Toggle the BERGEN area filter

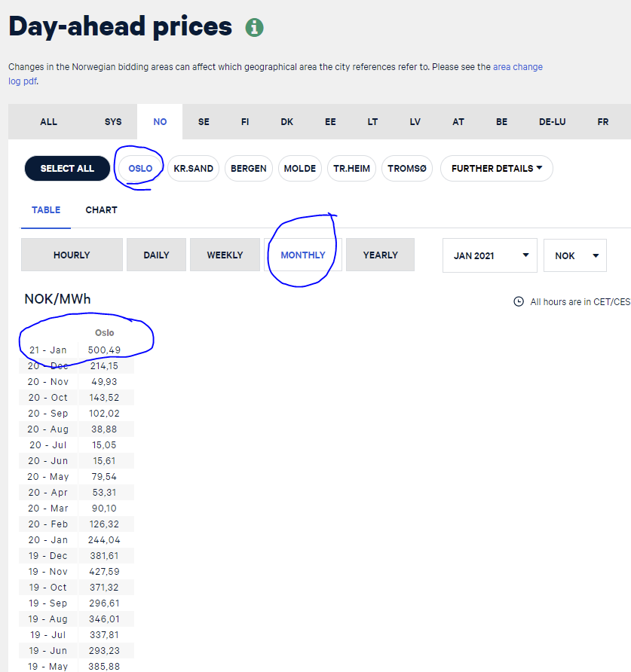[249, 169]
